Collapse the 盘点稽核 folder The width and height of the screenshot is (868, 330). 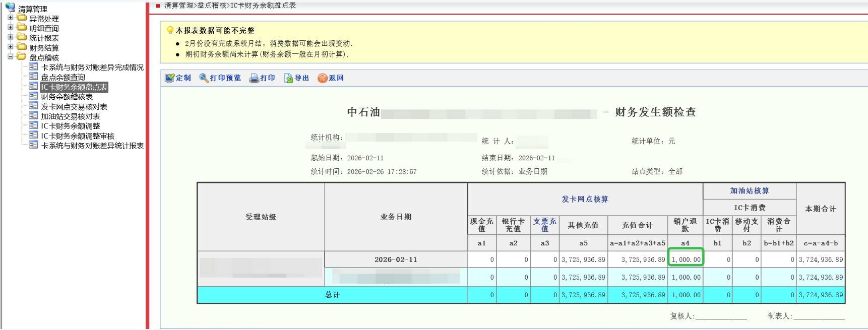click(11, 56)
